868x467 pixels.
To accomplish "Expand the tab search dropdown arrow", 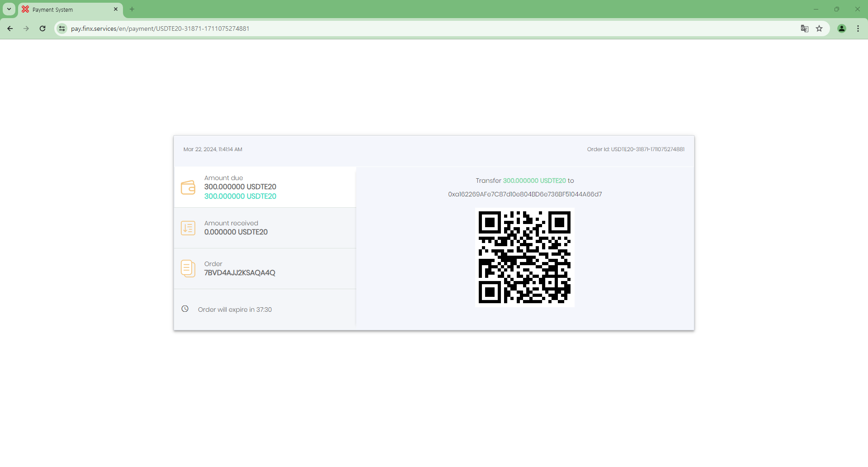I will [x=9, y=9].
